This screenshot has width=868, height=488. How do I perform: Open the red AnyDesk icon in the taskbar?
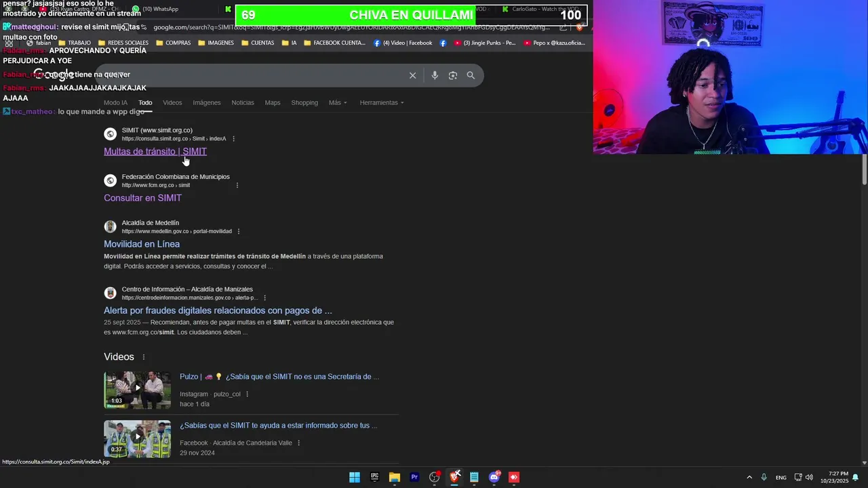[514, 477]
